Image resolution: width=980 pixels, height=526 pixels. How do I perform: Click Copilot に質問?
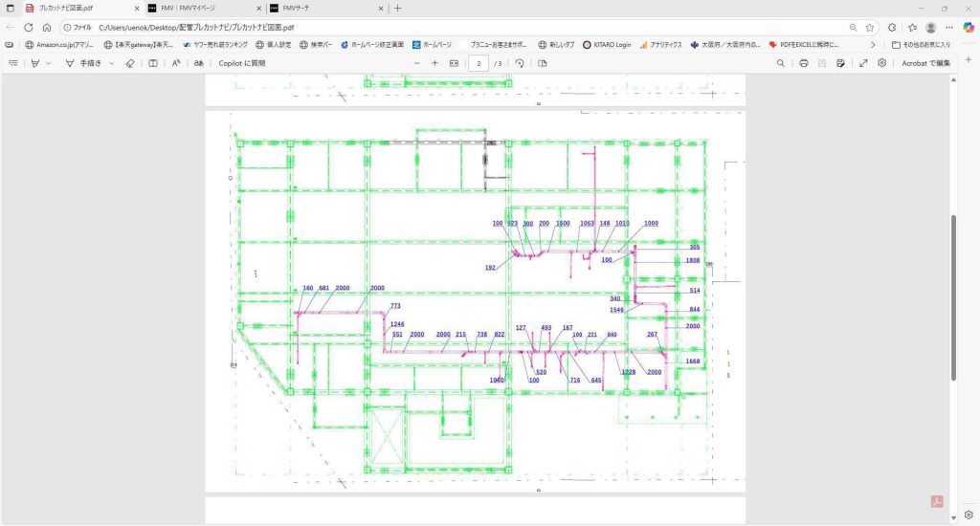pos(242,63)
